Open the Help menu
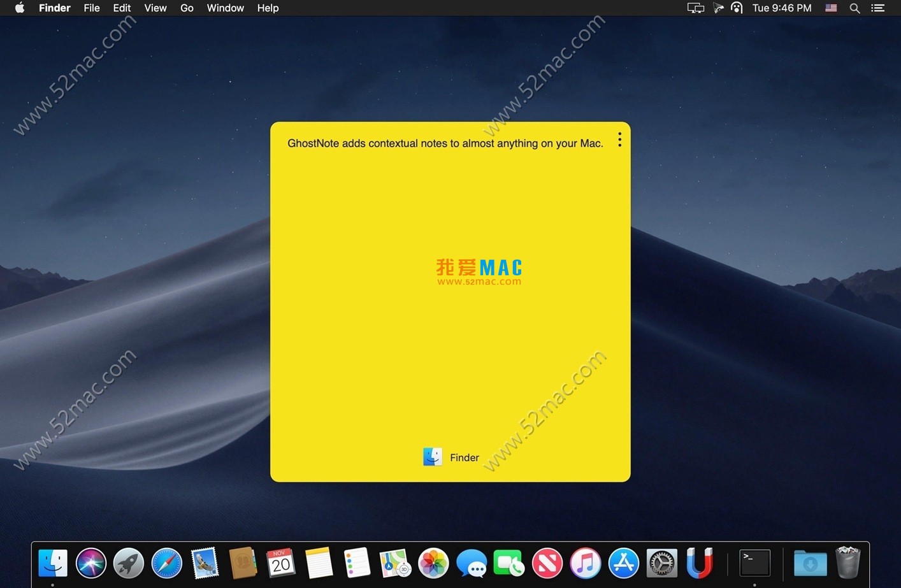This screenshot has width=901, height=588. [x=268, y=8]
